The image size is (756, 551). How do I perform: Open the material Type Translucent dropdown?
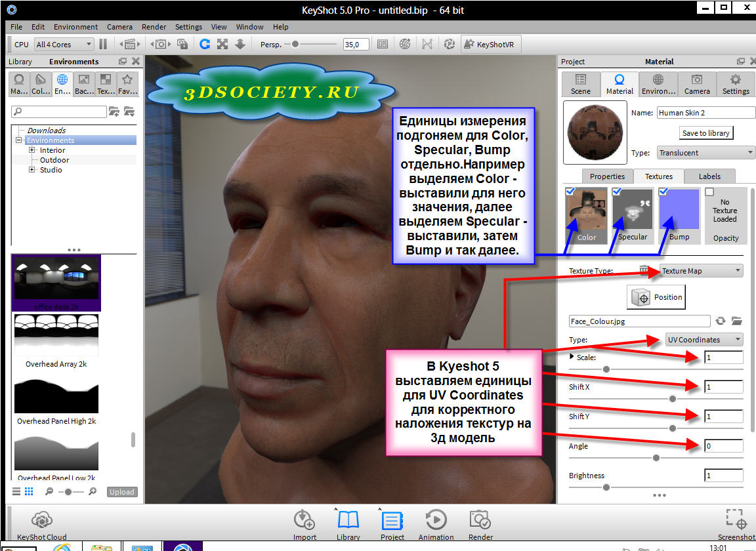pos(706,153)
